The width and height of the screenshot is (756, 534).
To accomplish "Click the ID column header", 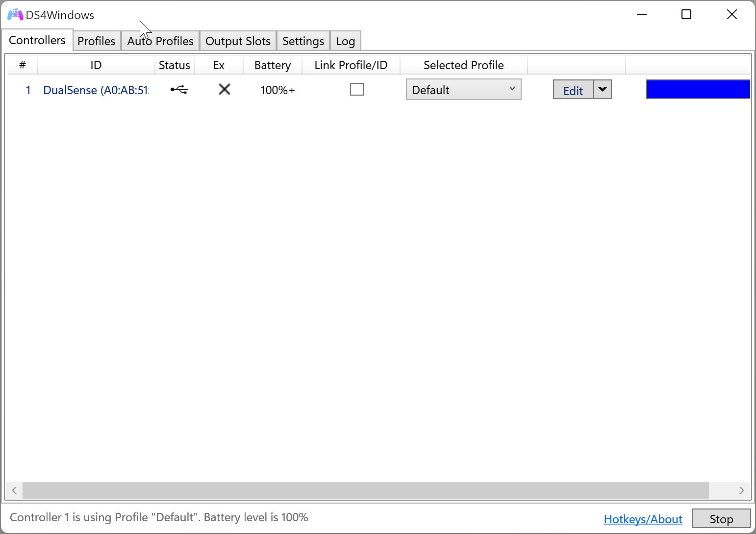I will click(x=96, y=65).
